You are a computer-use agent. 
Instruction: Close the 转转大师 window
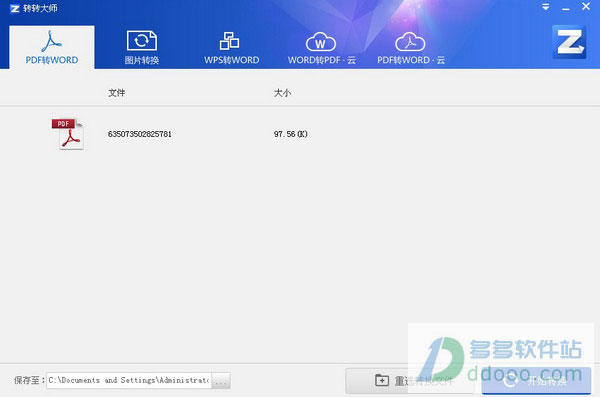coord(586,7)
